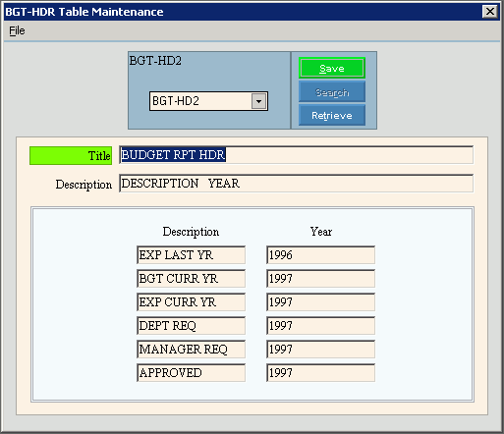The height and width of the screenshot is (434, 504).
Task: Click the 1996 year field
Action: point(320,255)
